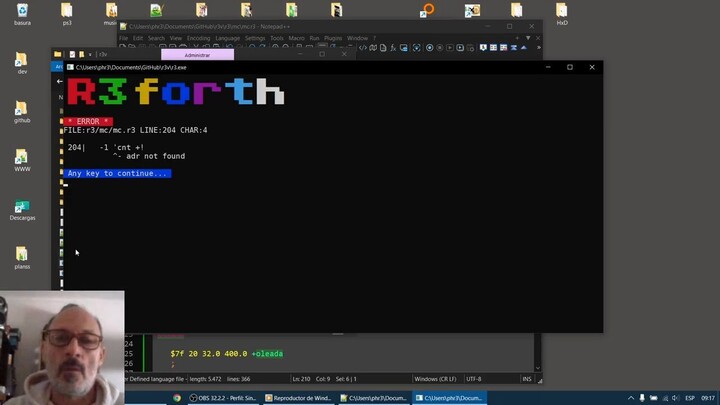Click the Folder as Workspace toolbar icon
The image size is (720, 405).
pyautogui.click(x=404, y=48)
